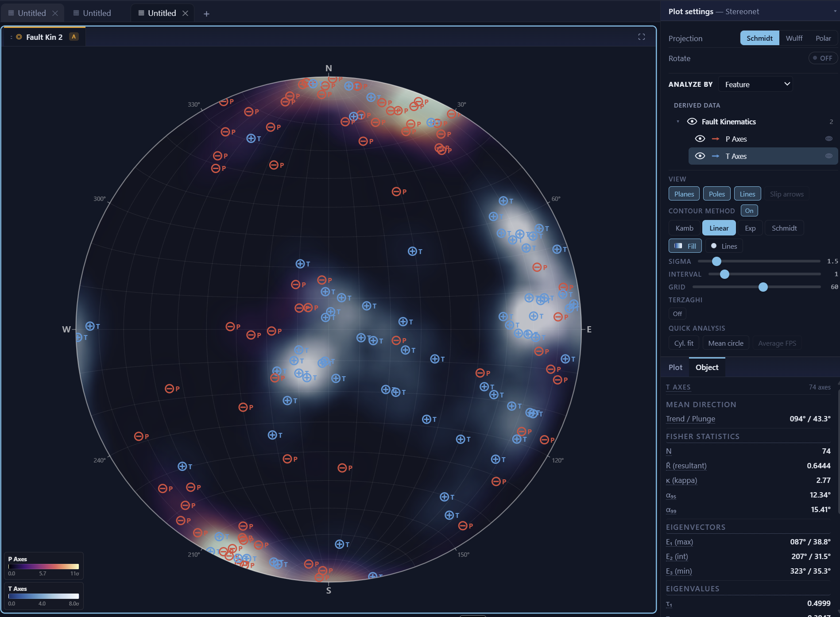The image size is (840, 617).
Task: Adjust the Interval slider handle
Action: [724, 274]
